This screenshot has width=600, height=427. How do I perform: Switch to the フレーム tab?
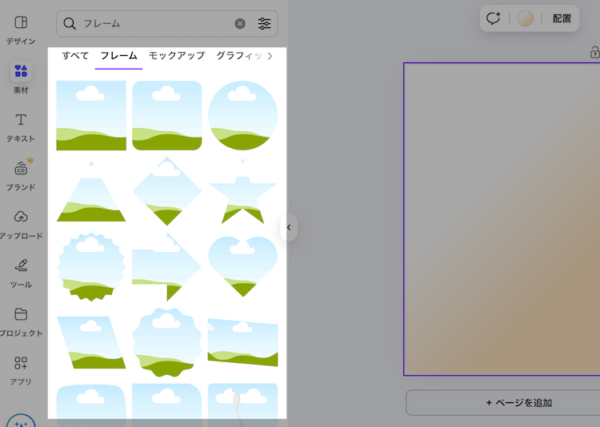119,56
